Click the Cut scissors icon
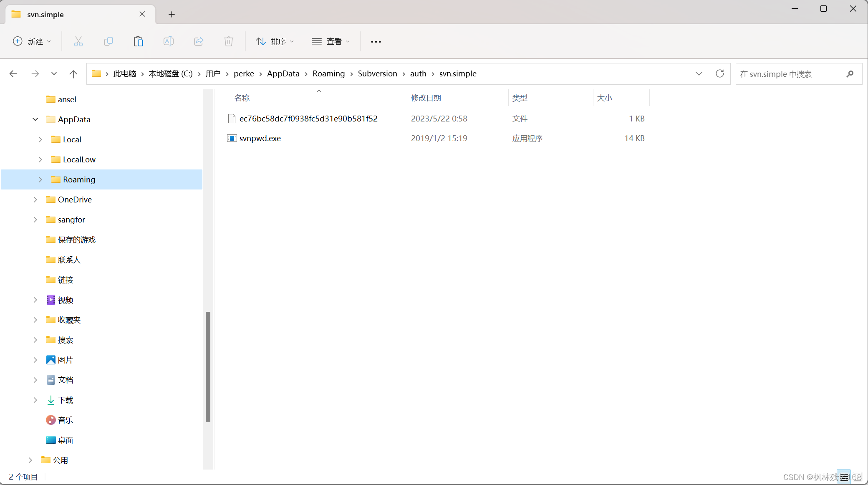 [x=78, y=41]
